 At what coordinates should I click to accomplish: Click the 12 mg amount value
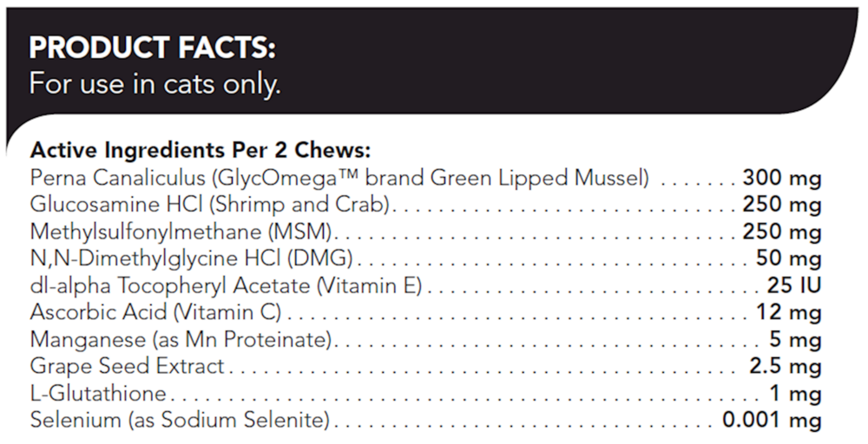coord(793,313)
